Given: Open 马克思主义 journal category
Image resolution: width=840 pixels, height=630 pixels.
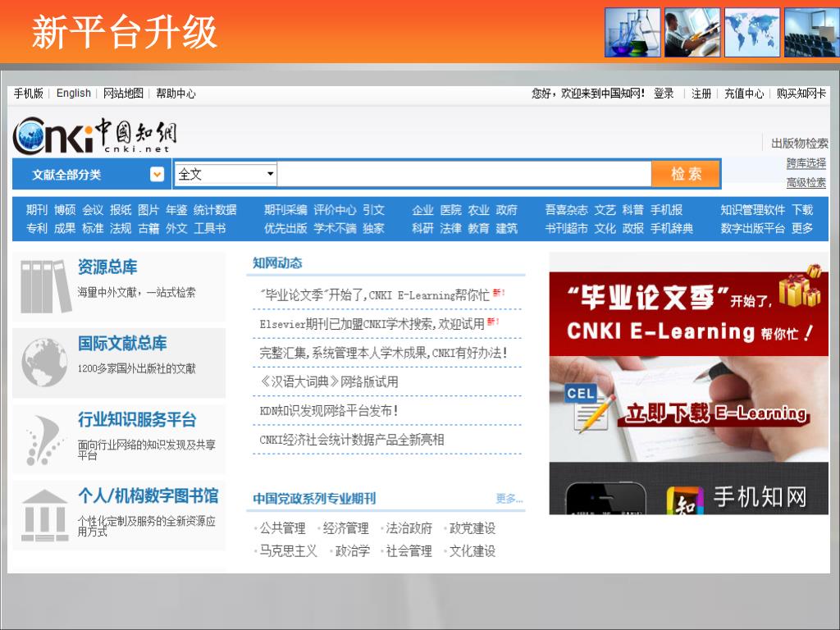Looking at the screenshot, I should coord(288,550).
